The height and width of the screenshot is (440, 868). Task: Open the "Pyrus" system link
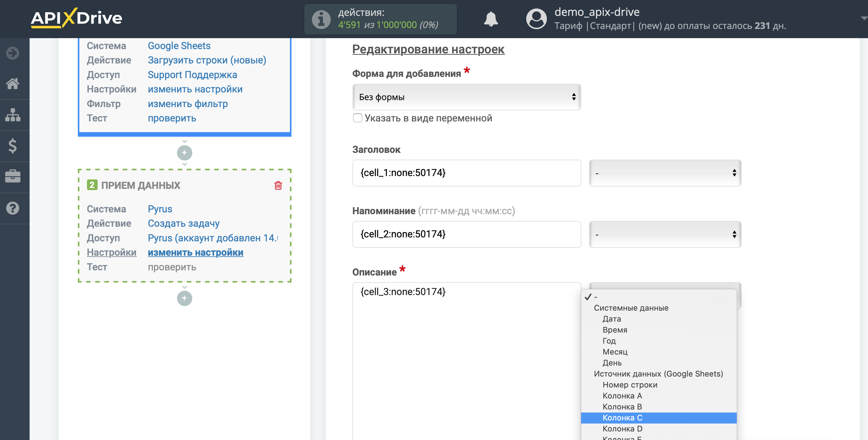click(x=160, y=209)
